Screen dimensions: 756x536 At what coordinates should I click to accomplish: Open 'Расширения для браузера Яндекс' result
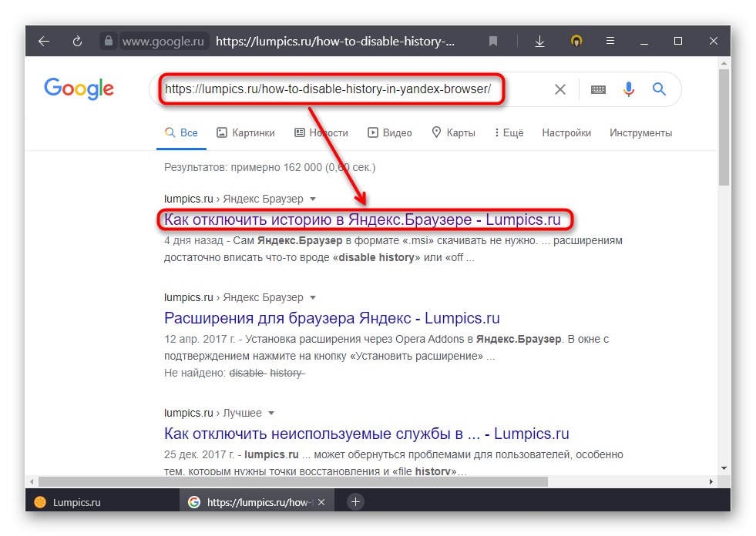[331, 318]
